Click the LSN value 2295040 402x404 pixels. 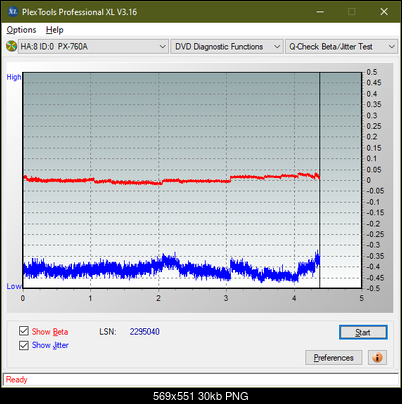point(145,332)
